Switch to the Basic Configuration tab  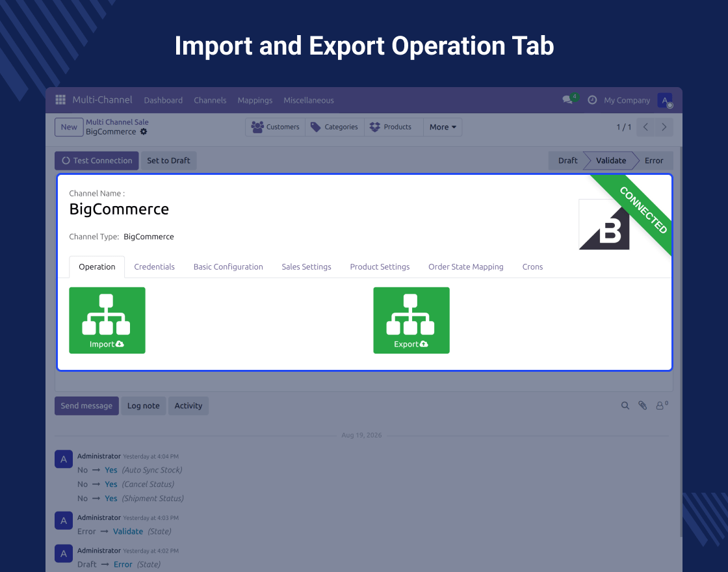(228, 267)
